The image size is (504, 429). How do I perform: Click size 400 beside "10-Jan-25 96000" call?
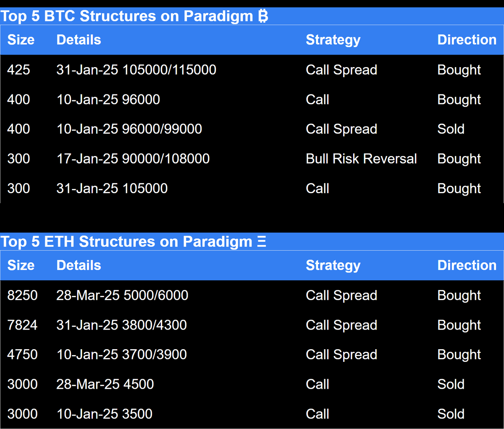[x=18, y=99]
